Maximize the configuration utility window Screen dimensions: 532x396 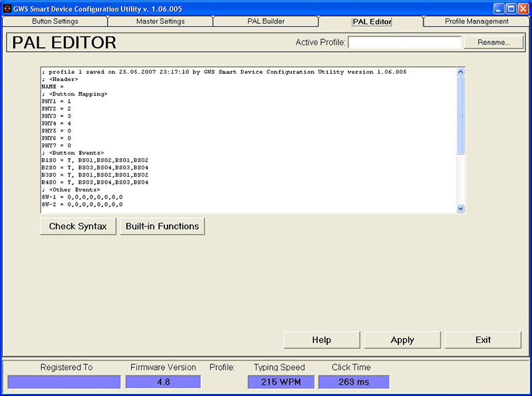pyautogui.click(x=511, y=9)
